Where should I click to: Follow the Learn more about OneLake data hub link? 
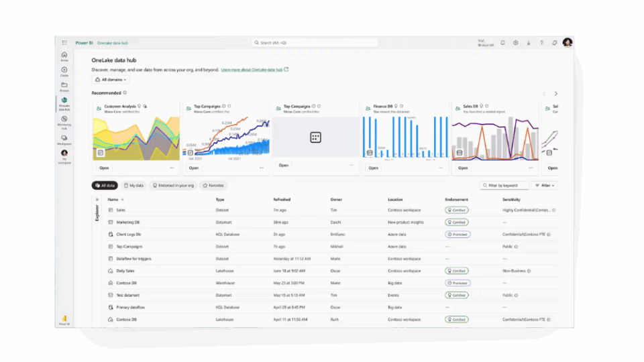[252, 69]
